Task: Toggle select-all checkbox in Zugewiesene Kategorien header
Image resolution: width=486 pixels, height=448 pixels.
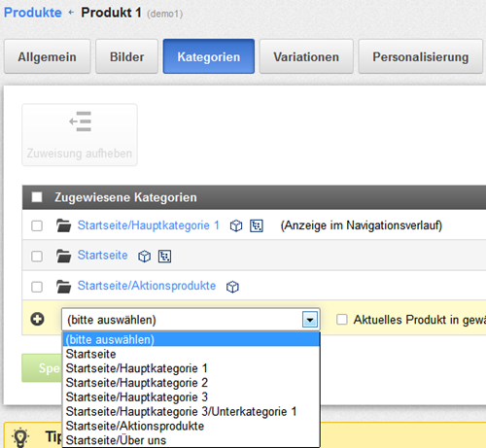Action: (37, 197)
